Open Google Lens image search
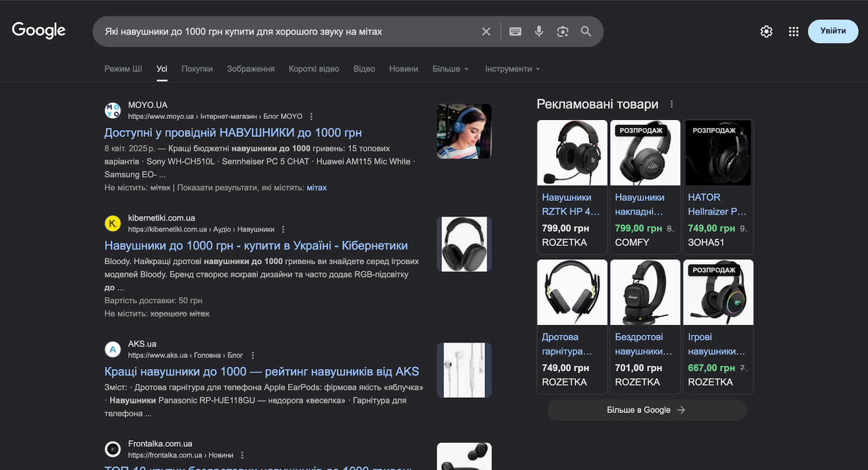 tap(563, 31)
